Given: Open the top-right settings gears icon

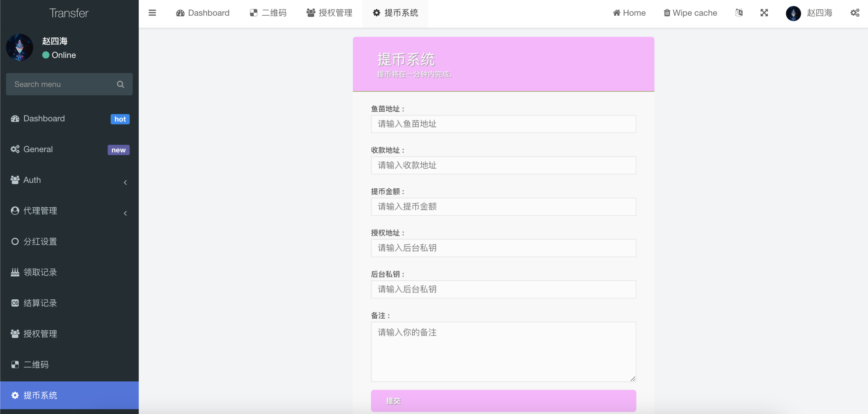Looking at the screenshot, I should (855, 13).
